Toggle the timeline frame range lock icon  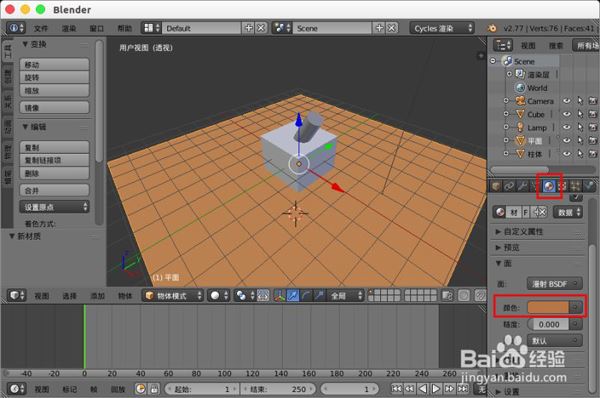(154, 389)
